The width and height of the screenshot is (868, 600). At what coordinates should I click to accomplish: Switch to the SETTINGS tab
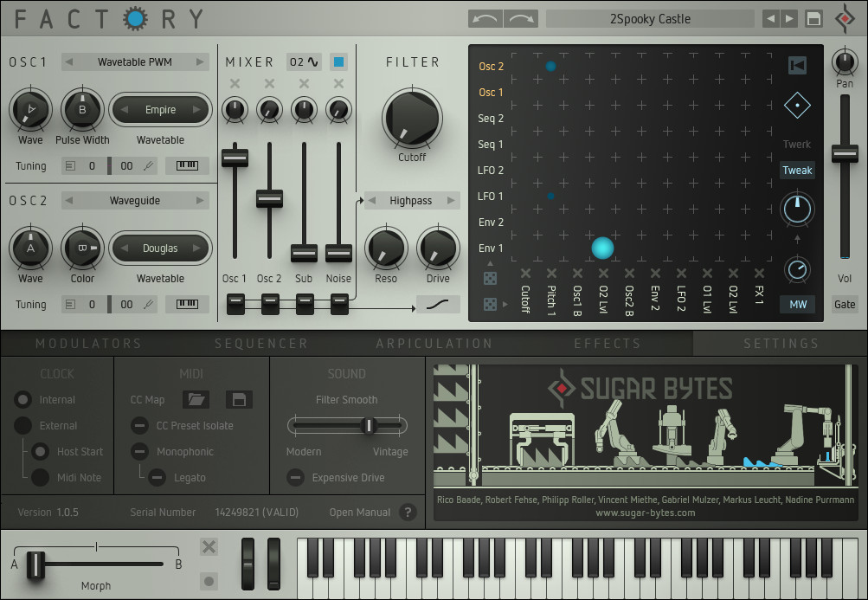tap(781, 344)
